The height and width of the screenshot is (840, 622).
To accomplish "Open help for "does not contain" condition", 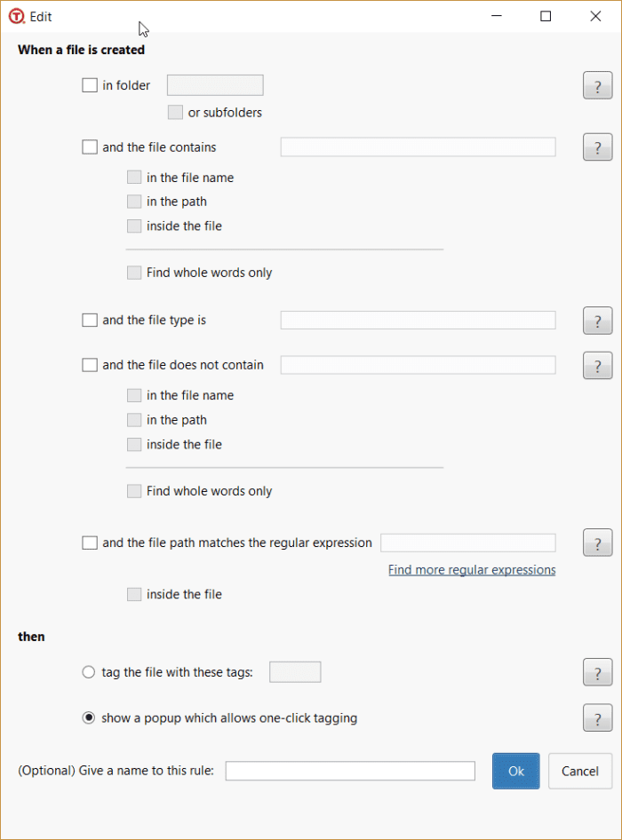I will [597, 365].
